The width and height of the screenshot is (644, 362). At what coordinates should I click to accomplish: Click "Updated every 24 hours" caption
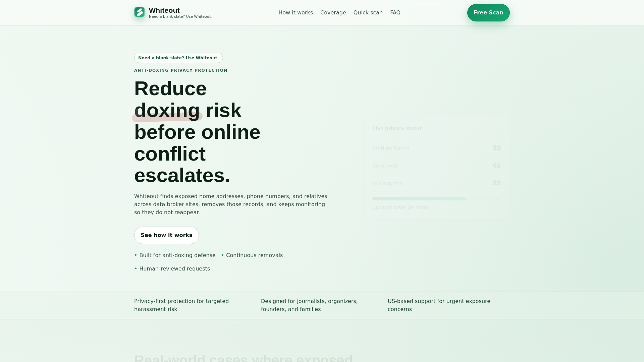coord(400,207)
